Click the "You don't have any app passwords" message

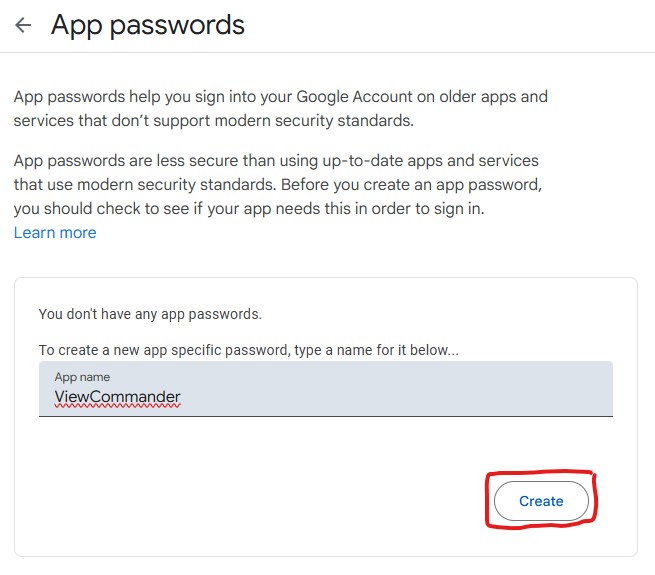150,314
